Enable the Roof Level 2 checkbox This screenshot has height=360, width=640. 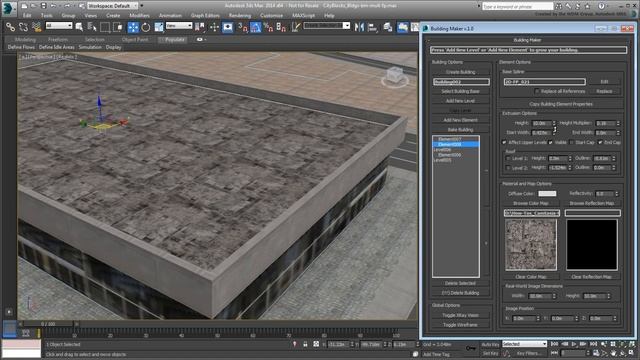click(x=509, y=168)
